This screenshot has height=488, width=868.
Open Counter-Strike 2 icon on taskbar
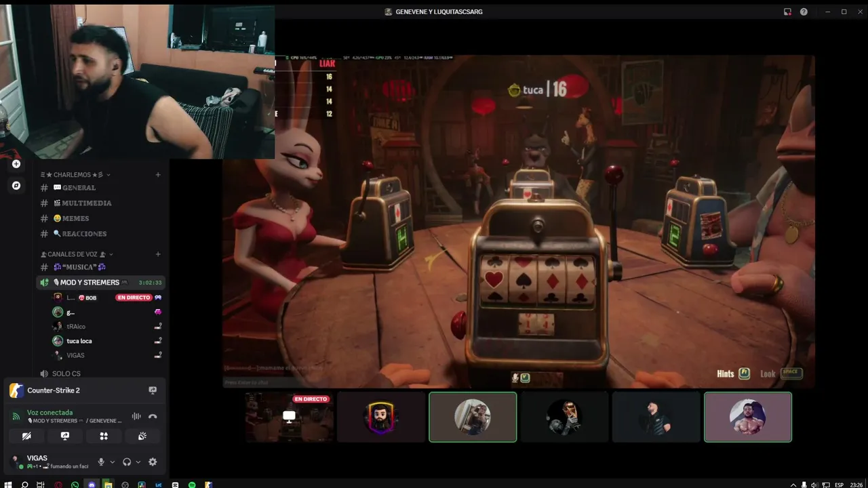coord(209,485)
